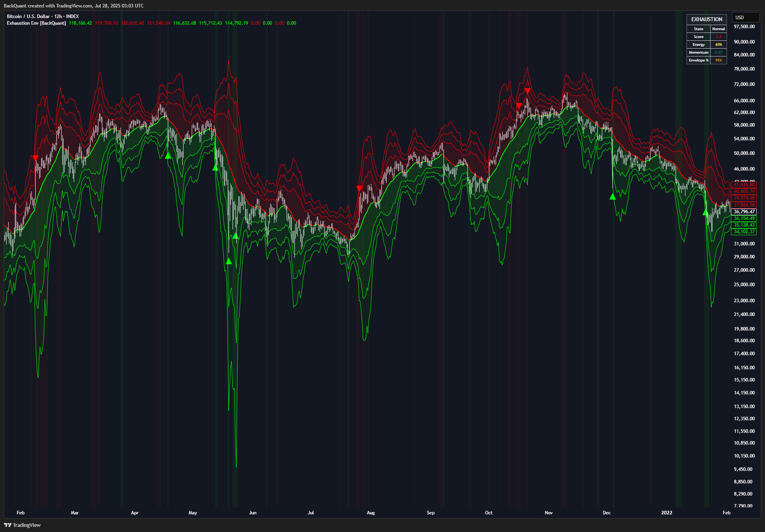The image size is (765, 532).
Task: Click the Momentum row label
Action: tap(698, 53)
